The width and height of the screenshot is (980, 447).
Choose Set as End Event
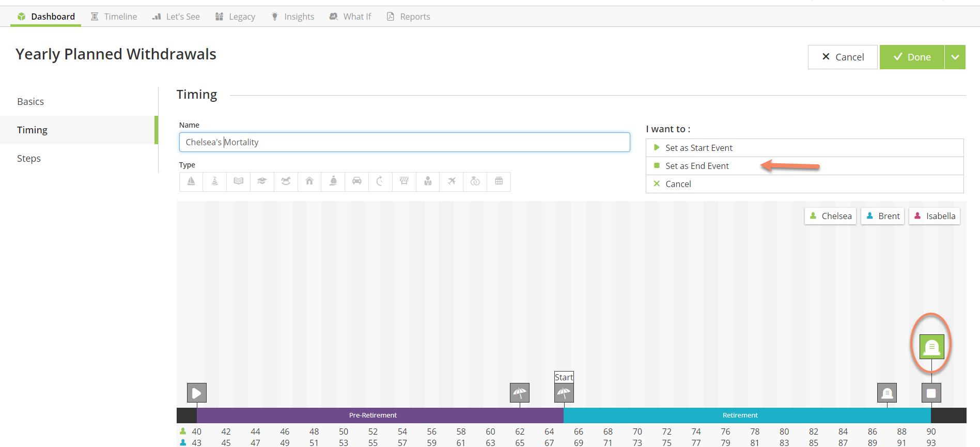(804, 166)
